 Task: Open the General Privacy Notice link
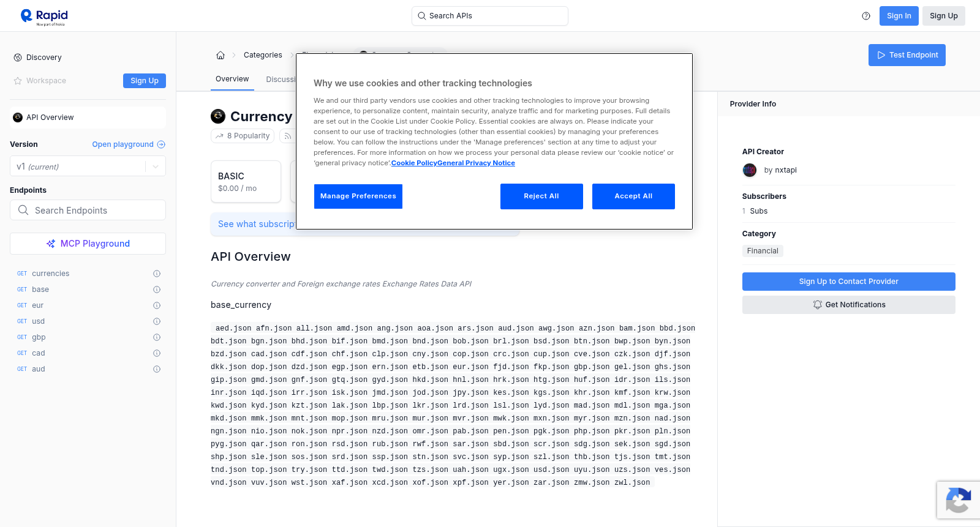coord(476,163)
